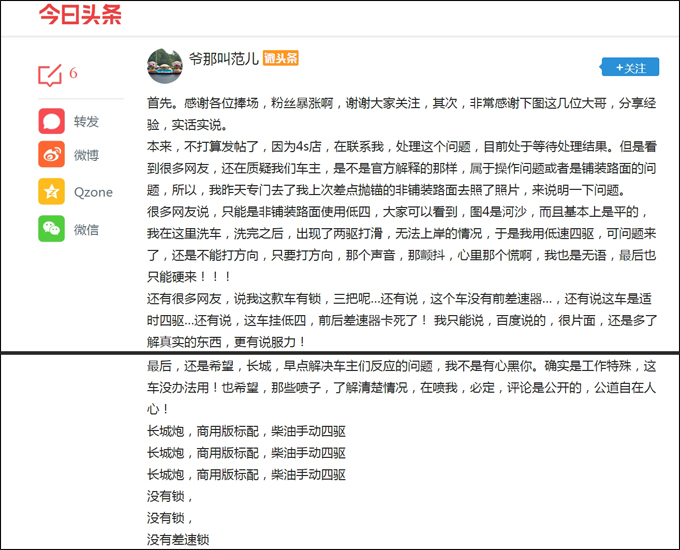680x550 pixels.
Task: Click the 转发 label
Action: tap(86, 121)
